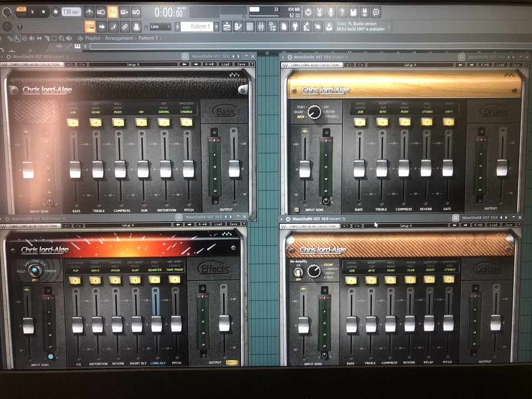Toggle the HONK treble button in Bass plugin

pyautogui.click(x=96, y=122)
